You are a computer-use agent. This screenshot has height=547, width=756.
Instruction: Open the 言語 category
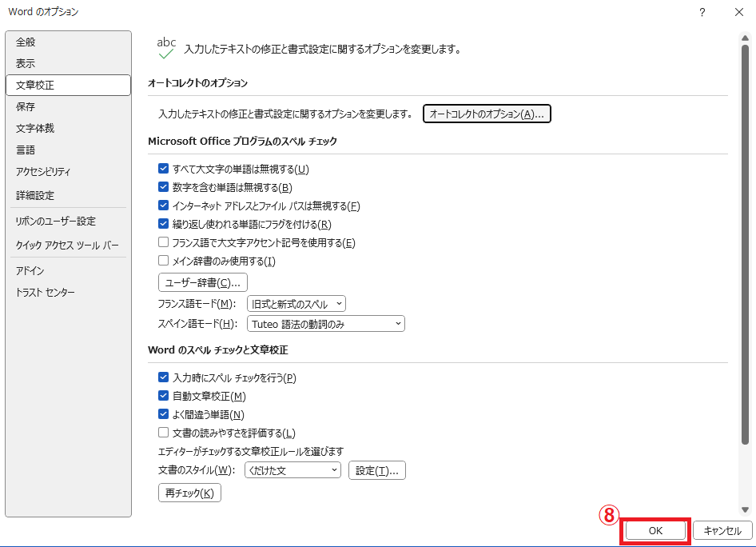click(x=68, y=150)
